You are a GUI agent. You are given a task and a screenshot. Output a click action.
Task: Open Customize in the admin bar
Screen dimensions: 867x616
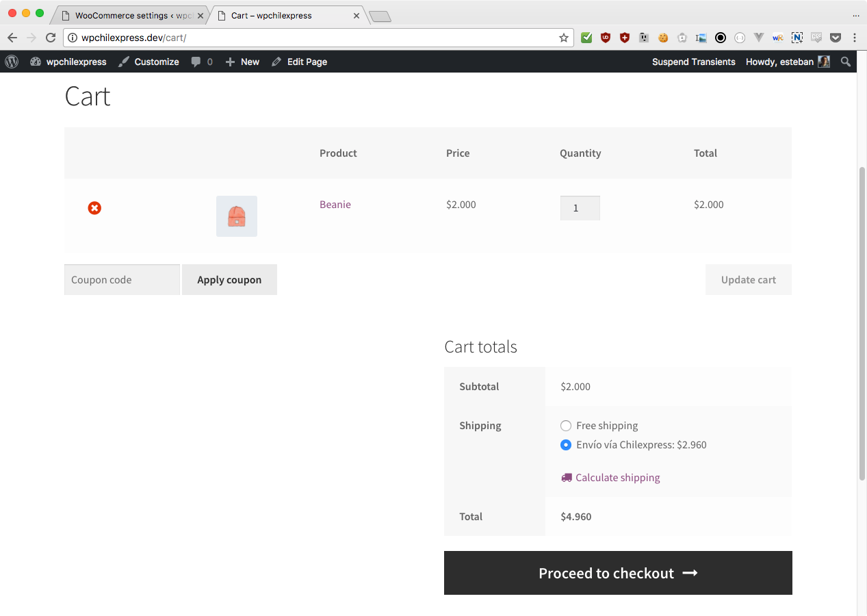[x=148, y=62]
